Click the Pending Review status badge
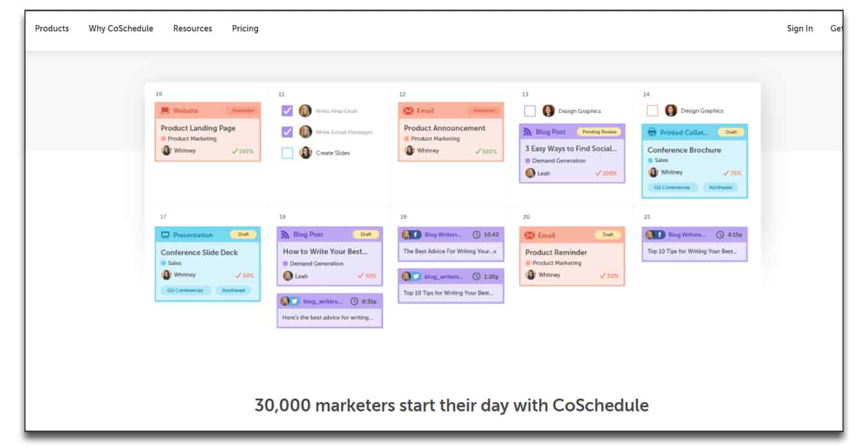 599,132
